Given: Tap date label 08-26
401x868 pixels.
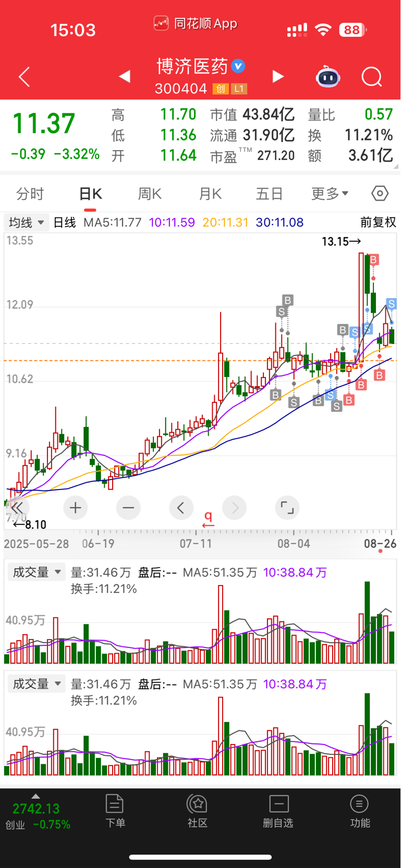Looking at the screenshot, I should click(380, 544).
